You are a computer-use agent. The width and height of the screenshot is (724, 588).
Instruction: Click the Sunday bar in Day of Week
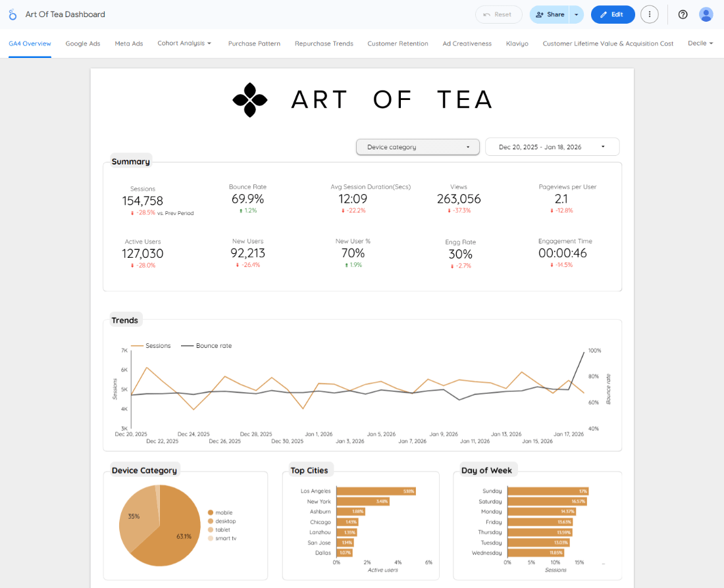pos(548,491)
